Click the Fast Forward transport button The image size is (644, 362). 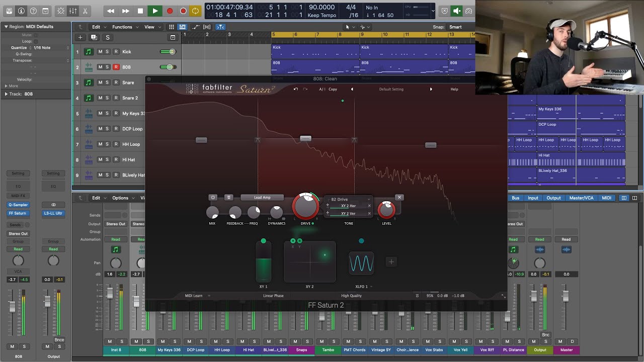click(x=125, y=11)
